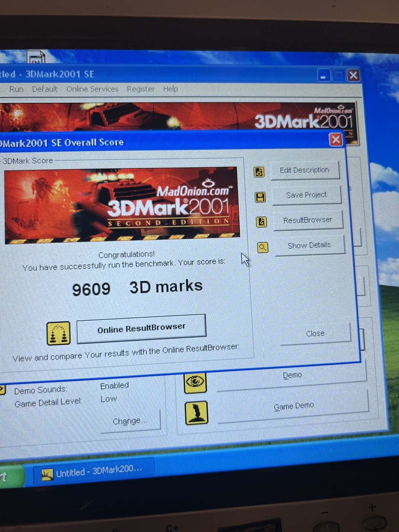The image size is (399, 532).
Task: Click the Show Details magnifier icon
Action: (263, 247)
